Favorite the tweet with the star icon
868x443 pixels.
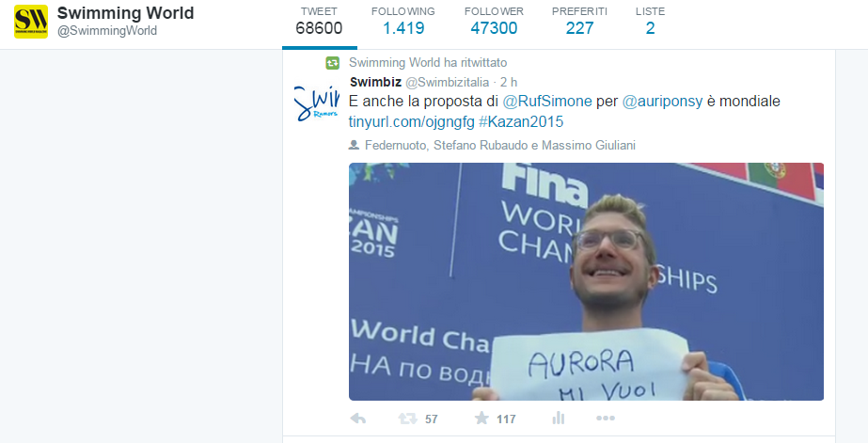coord(481,419)
